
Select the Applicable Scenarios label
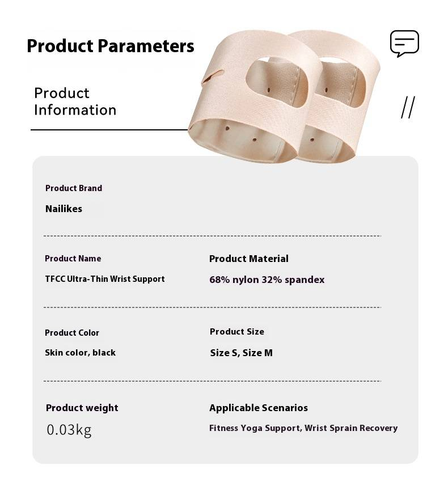258,408
